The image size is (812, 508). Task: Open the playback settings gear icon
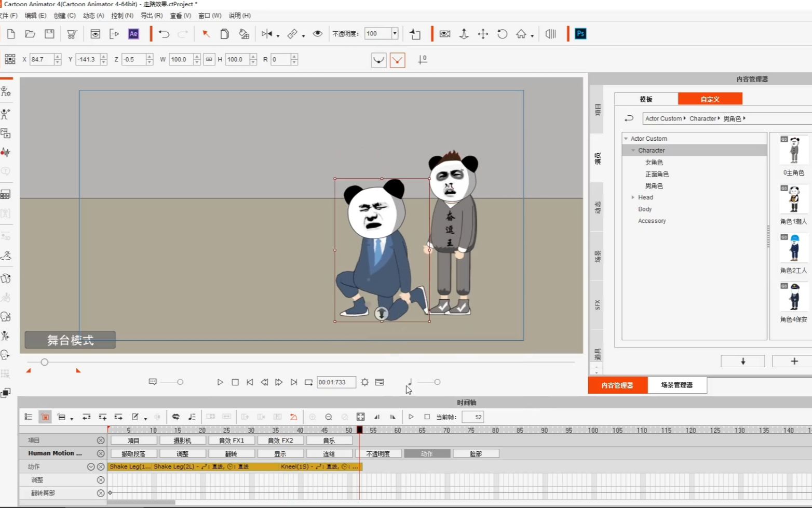[365, 382]
